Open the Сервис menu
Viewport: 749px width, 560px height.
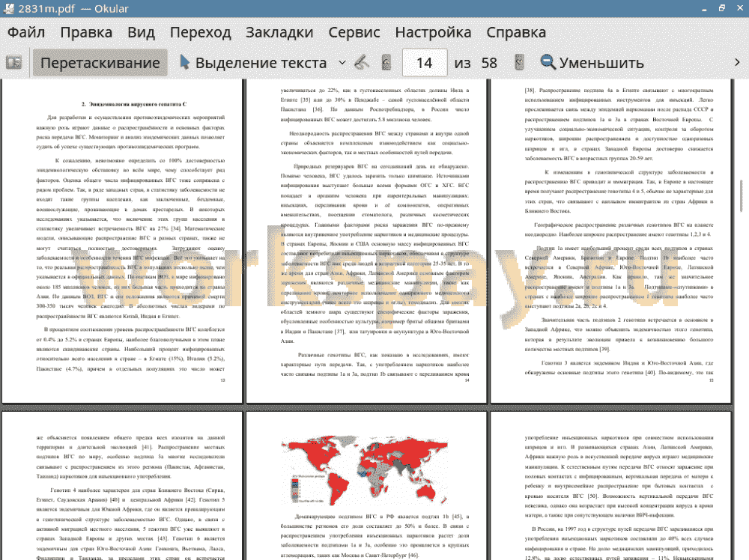click(354, 32)
